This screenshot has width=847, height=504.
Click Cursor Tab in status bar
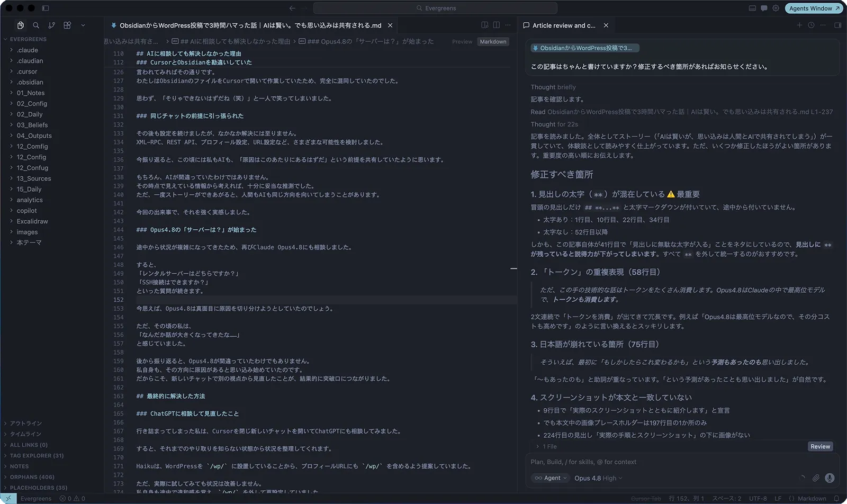pyautogui.click(x=646, y=498)
